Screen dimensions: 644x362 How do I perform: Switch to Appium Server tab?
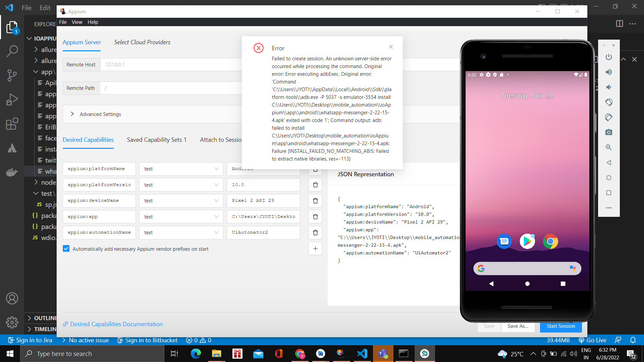(x=82, y=42)
